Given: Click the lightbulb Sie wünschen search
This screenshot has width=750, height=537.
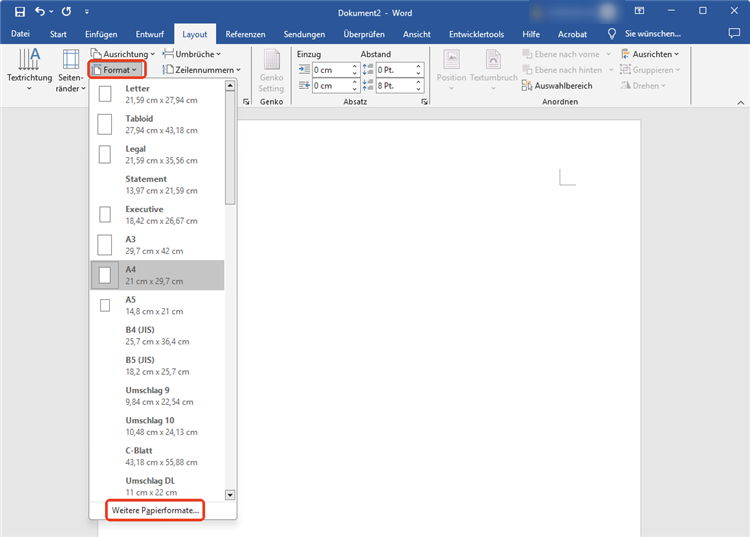Looking at the screenshot, I should (x=644, y=34).
